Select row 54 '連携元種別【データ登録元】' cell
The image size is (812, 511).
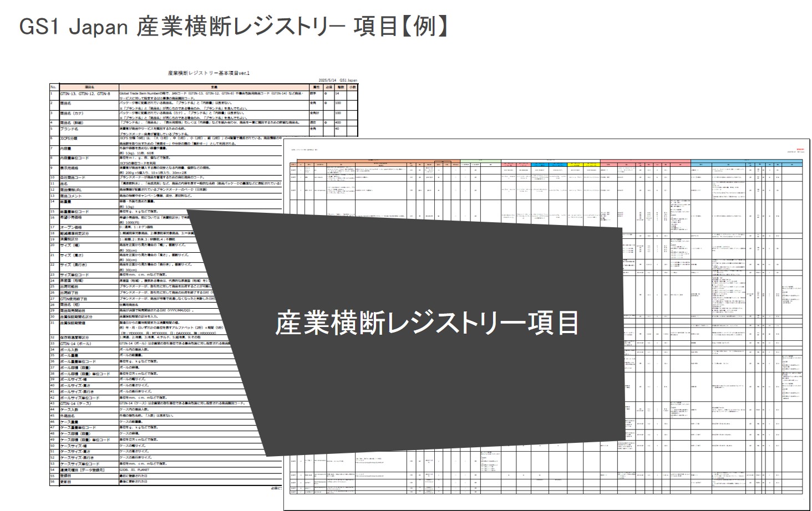89,469
